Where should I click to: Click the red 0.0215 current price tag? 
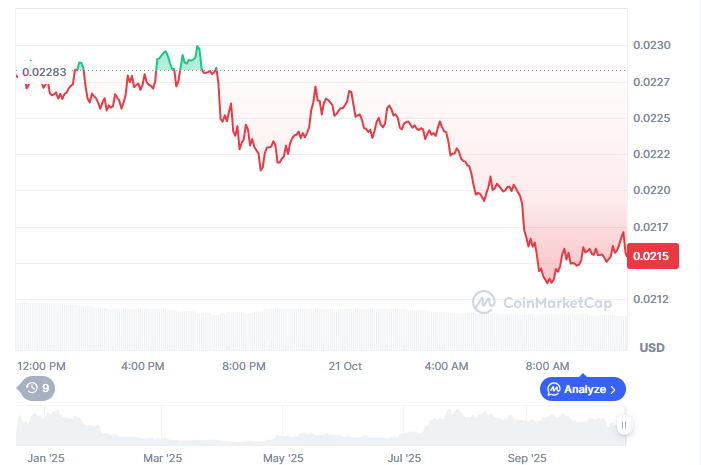pyautogui.click(x=652, y=256)
